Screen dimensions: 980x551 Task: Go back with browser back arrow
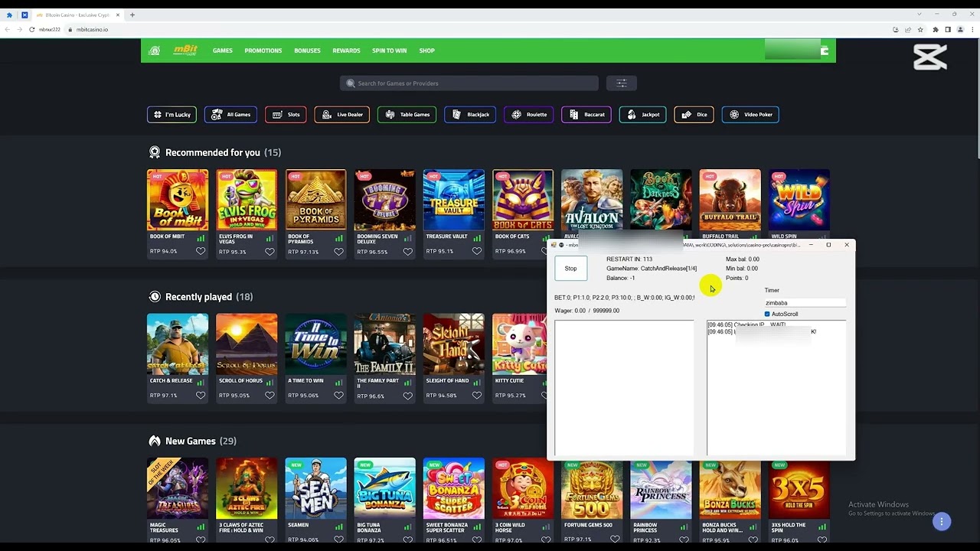click(x=8, y=30)
